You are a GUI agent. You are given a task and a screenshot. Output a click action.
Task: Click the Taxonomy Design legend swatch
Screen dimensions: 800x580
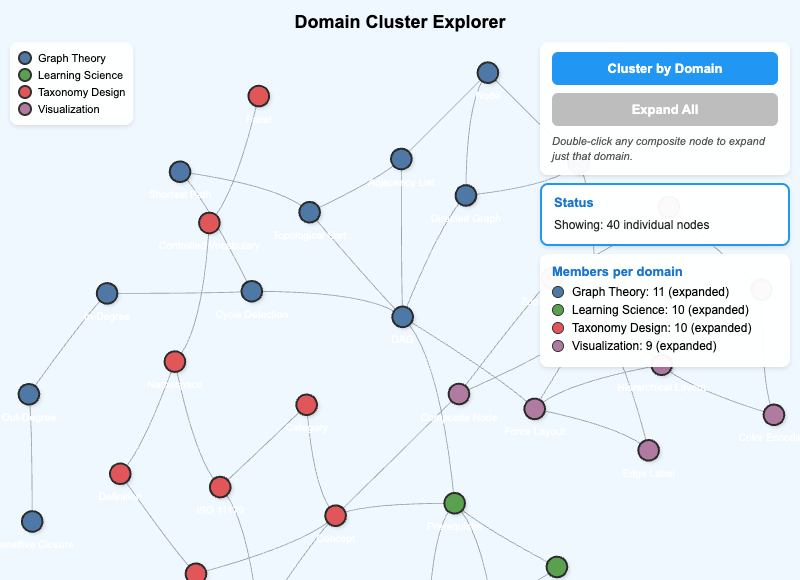[x=25, y=92]
